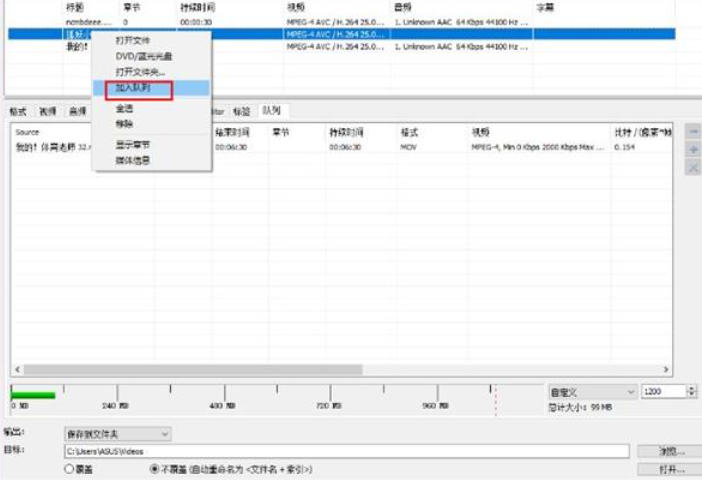Viewport: 702px width, 480px height.
Task: Choose 打开文件夹... from the context menu
Action: tap(140, 72)
